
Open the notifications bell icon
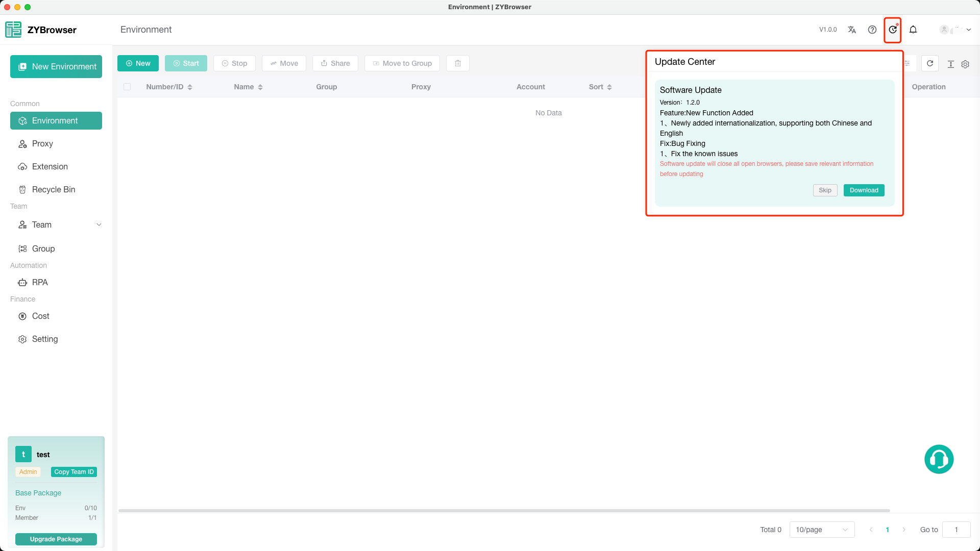point(913,30)
